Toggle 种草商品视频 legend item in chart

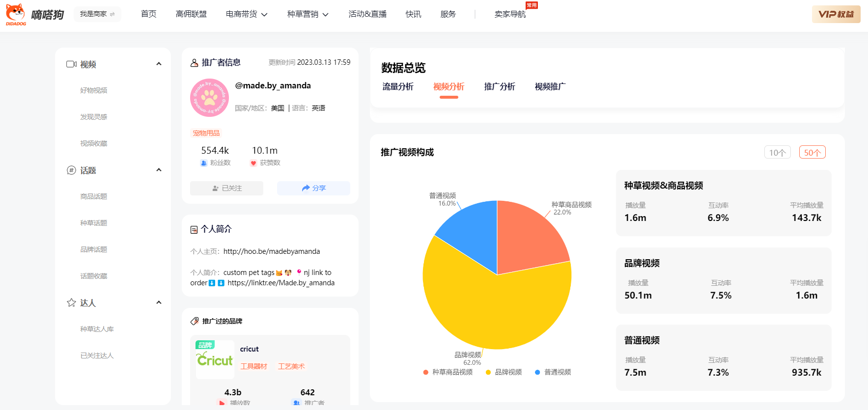[x=448, y=372]
